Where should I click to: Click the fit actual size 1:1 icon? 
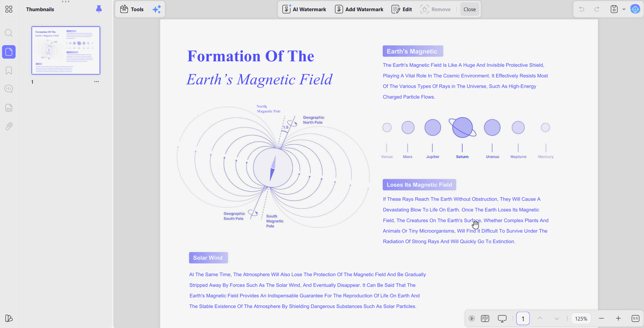tap(636, 319)
